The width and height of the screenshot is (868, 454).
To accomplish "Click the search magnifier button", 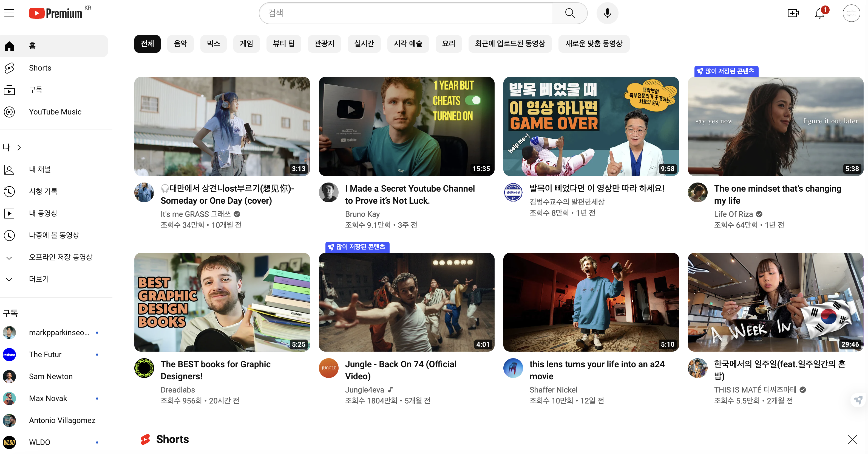I will coord(570,13).
